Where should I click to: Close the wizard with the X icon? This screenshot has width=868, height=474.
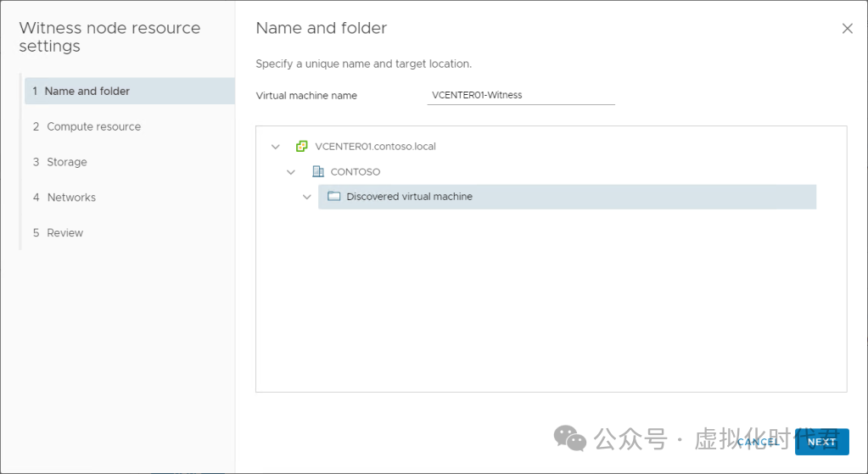[847, 29]
